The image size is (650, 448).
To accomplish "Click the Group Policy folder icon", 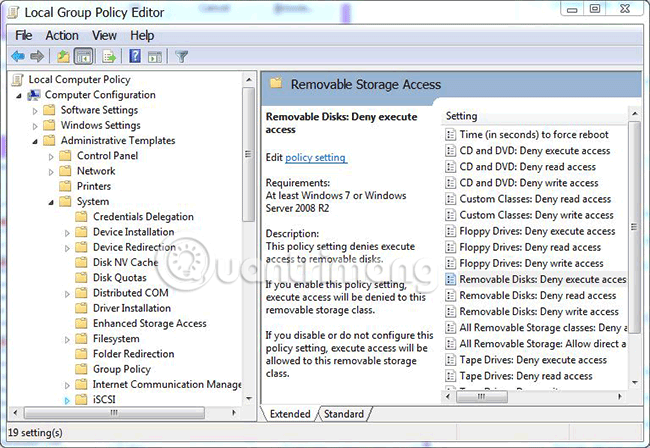I will (x=81, y=369).
